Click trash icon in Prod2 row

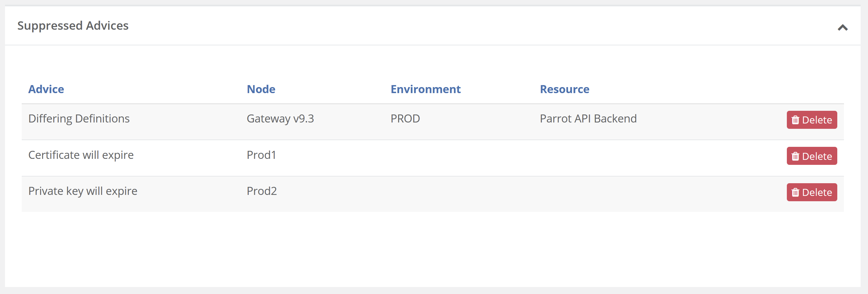pyautogui.click(x=795, y=192)
